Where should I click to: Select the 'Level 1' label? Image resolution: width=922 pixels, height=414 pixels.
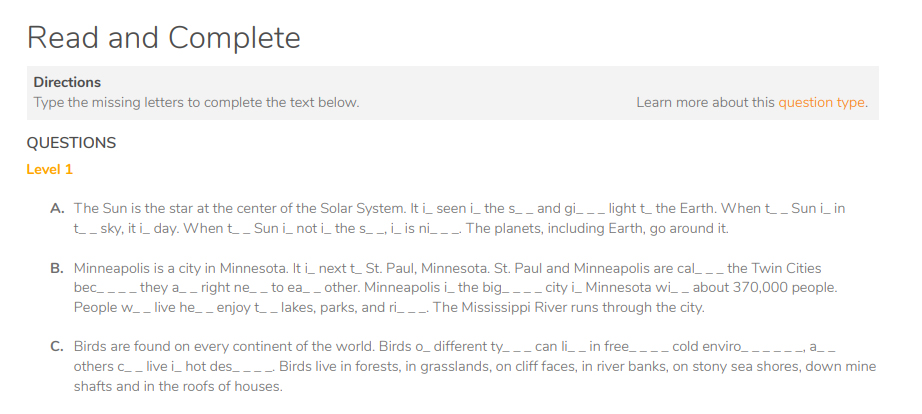point(49,169)
